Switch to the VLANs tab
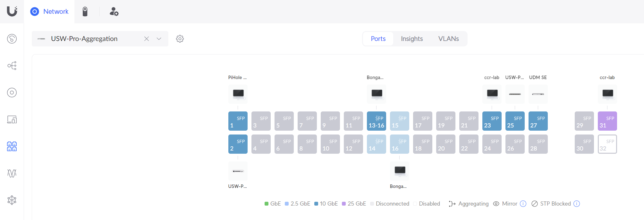Viewport: 644px width, 220px height. pos(448,39)
